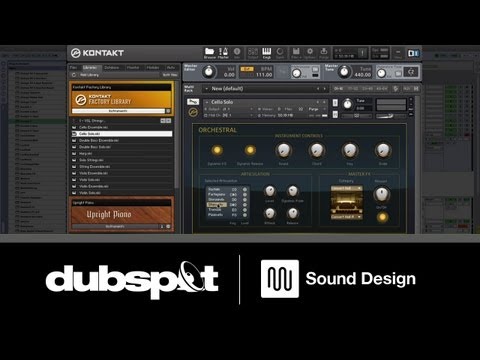Click the Upright Piano Instruments button
The height and width of the screenshot is (360, 480).
click(115, 227)
